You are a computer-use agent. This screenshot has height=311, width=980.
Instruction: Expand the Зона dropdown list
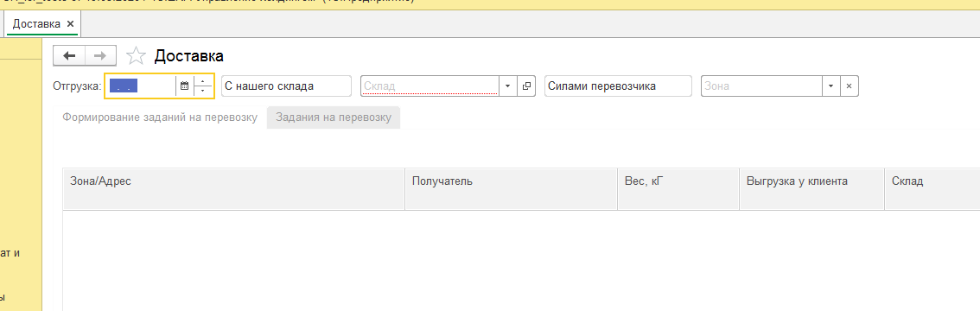pyautogui.click(x=830, y=86)
